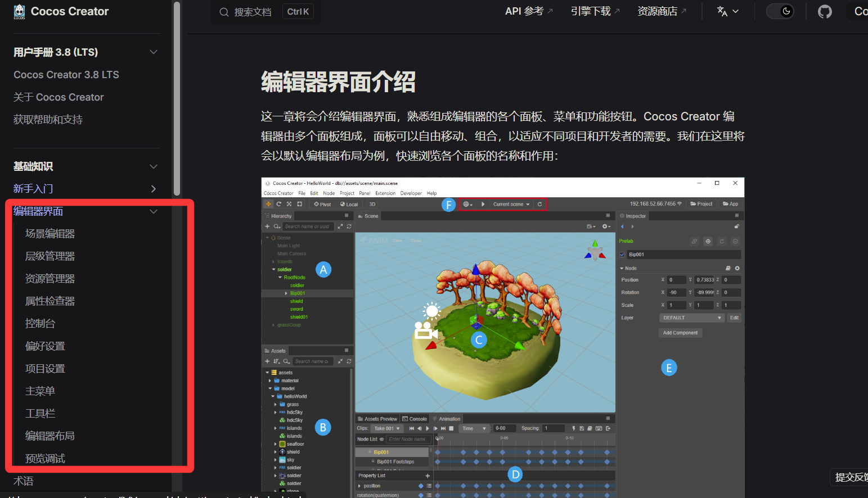Open the Take 001 clips dropdown
Screen dimensions: 868x498
click(387, 428)
